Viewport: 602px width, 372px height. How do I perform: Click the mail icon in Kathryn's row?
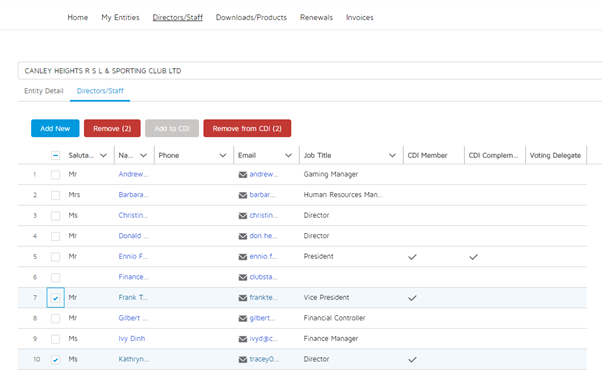(243, 360)
